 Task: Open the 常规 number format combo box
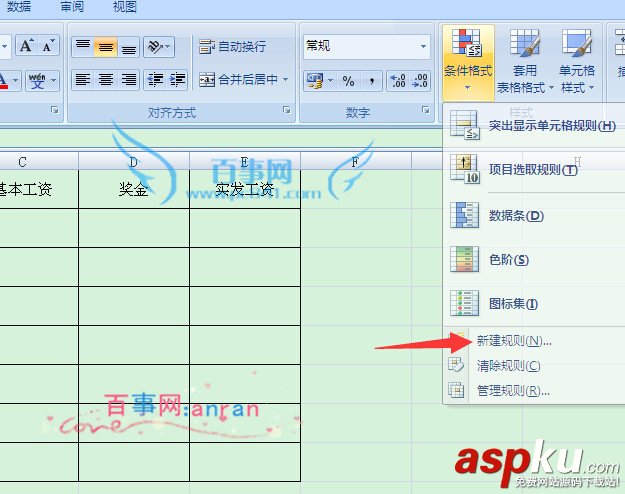[367, 46]
